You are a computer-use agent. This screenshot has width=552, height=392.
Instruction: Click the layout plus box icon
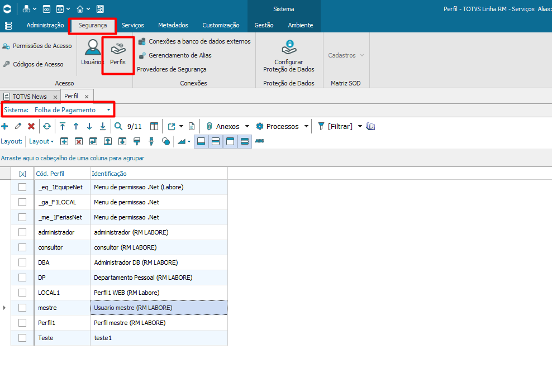64,141
